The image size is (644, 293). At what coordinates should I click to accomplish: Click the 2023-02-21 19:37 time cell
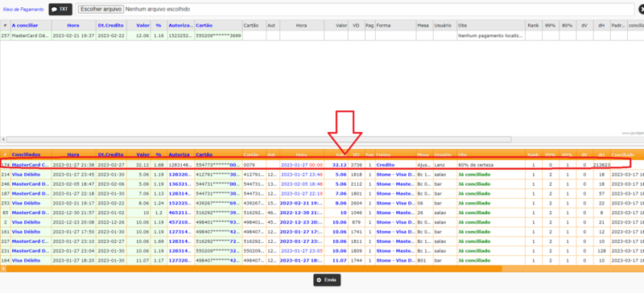74,35
